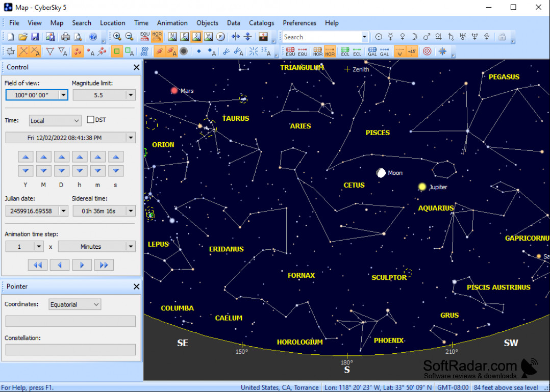Click the New map icon

pos(11,37)
